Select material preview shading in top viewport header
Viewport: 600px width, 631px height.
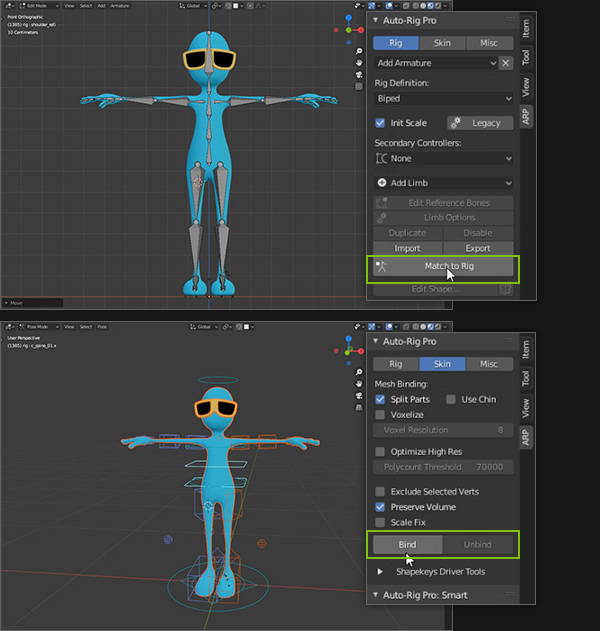pyautogui.click(x=431, y=6)
